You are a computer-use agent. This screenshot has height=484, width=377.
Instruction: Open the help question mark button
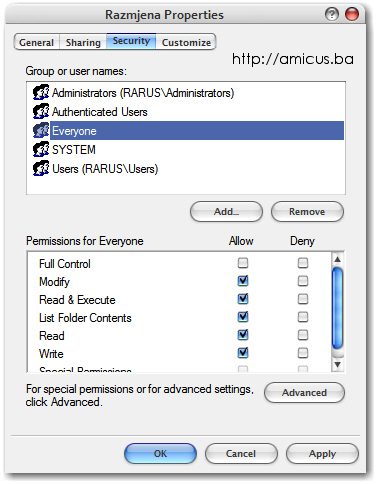point(332,14)
